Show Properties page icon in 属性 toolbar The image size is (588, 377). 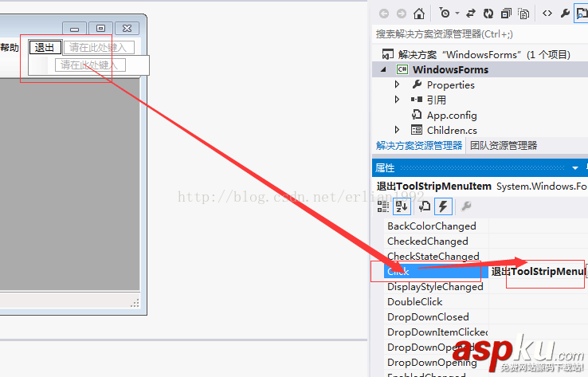[x=425, y=206]
